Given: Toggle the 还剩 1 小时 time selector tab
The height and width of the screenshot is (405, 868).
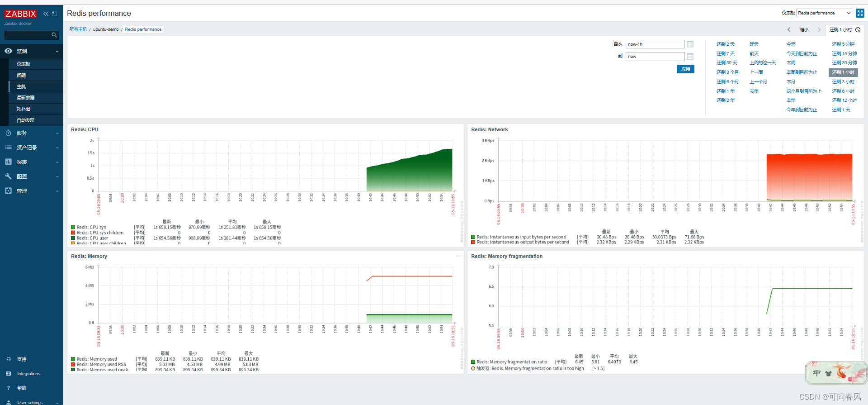Looking at the screenshot, I should pos(844,30).
